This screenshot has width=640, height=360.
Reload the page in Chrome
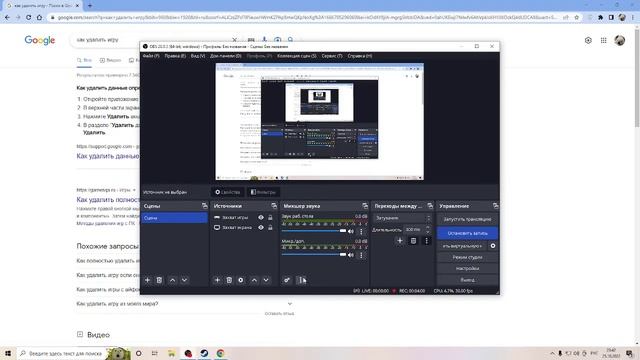pos(29,18)
